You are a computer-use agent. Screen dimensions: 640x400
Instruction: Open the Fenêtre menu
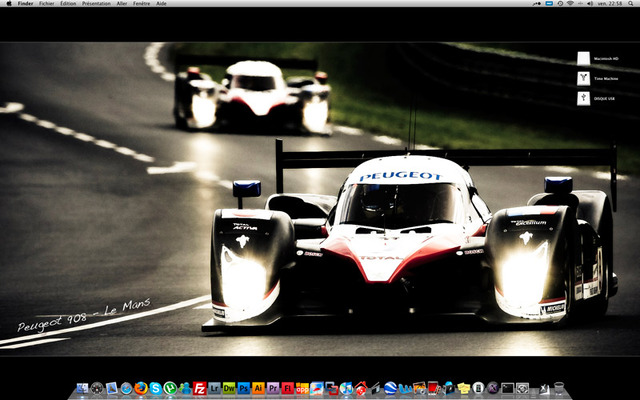[x=141, y=3]
